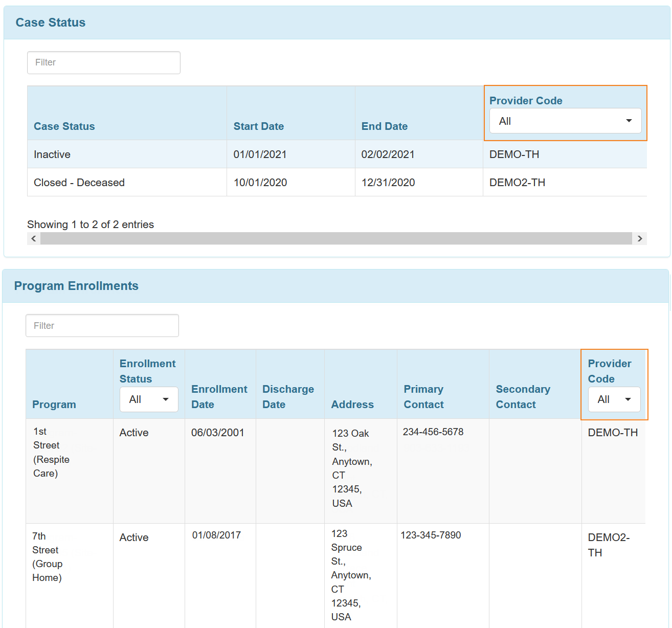
Task: Click the Primary Contact column header
Action: [424, 397]
